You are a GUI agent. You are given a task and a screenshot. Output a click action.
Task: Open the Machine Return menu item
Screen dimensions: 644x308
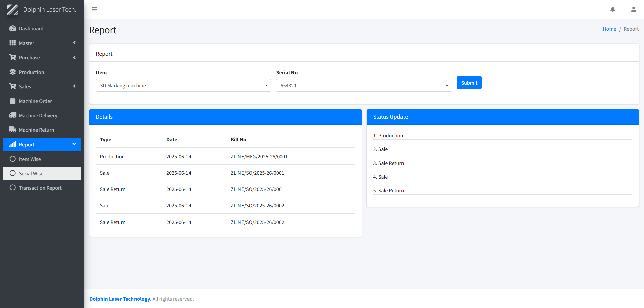(37, 130)
